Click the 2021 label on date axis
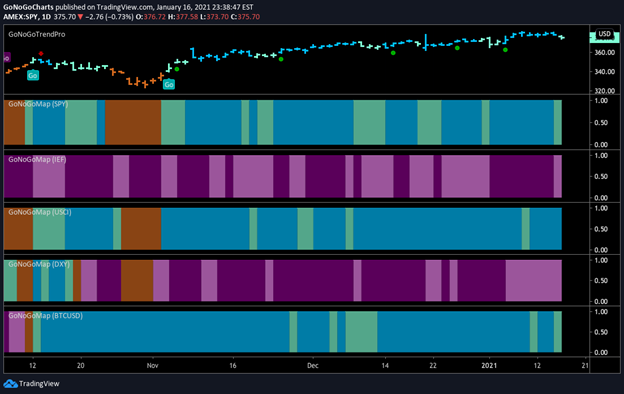Screen dimensions: 624x394 [x=489, y=365]
